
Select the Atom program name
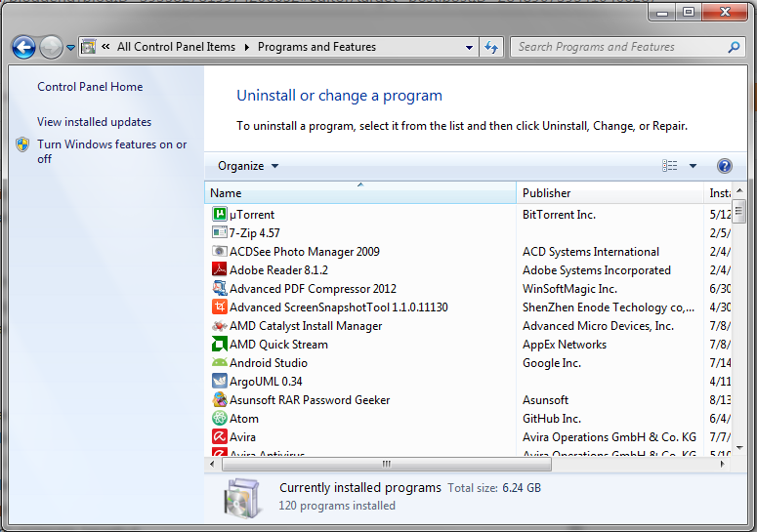[244, 419]
